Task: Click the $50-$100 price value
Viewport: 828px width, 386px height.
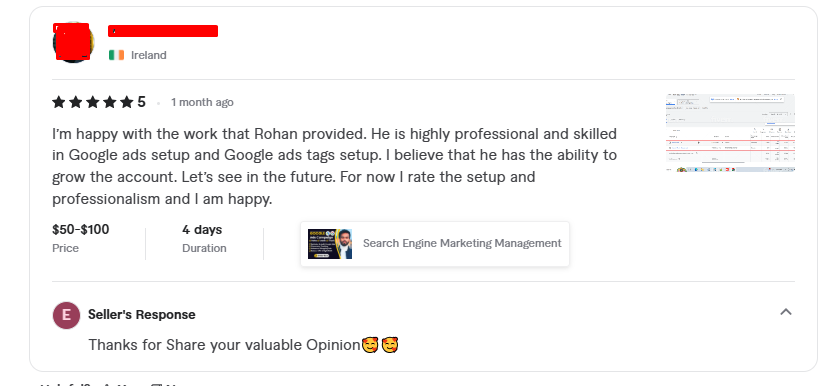Action: (x=81, y=229)
